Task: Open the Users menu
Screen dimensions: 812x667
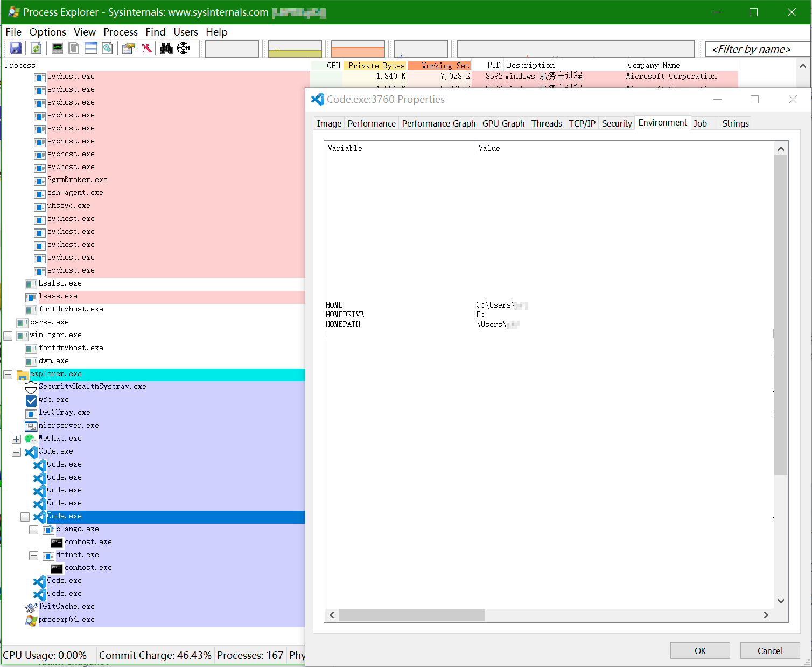Action: (186, 32)
